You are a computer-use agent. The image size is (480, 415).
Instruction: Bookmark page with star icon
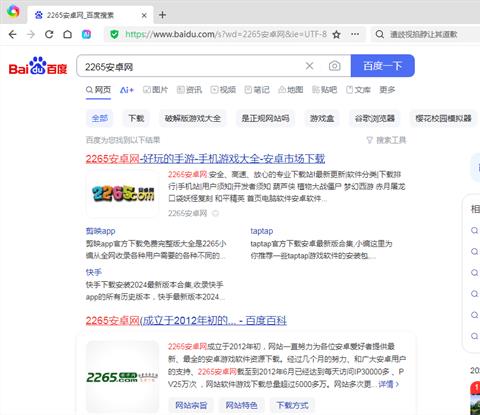click(x=337, y=34)
